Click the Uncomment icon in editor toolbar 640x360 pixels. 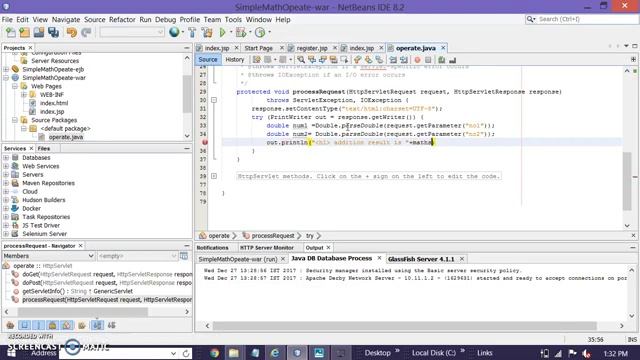pos(452,60)
